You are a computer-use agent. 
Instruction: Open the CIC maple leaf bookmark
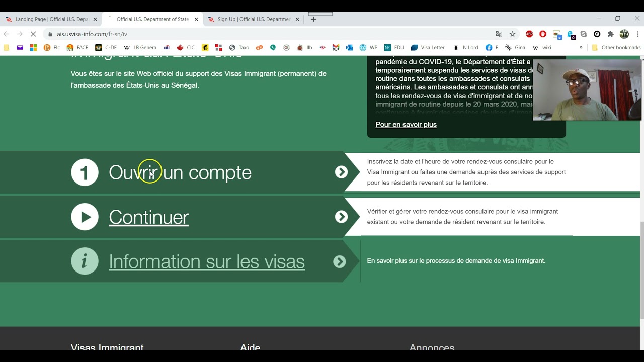tap(186, 48)
